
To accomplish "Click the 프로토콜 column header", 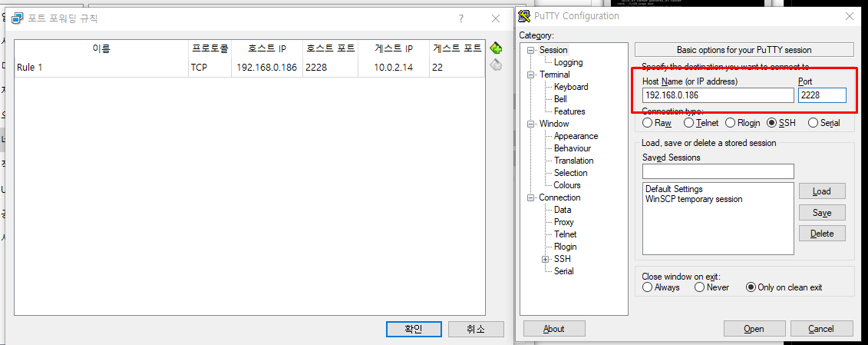I will pos(210,49).
